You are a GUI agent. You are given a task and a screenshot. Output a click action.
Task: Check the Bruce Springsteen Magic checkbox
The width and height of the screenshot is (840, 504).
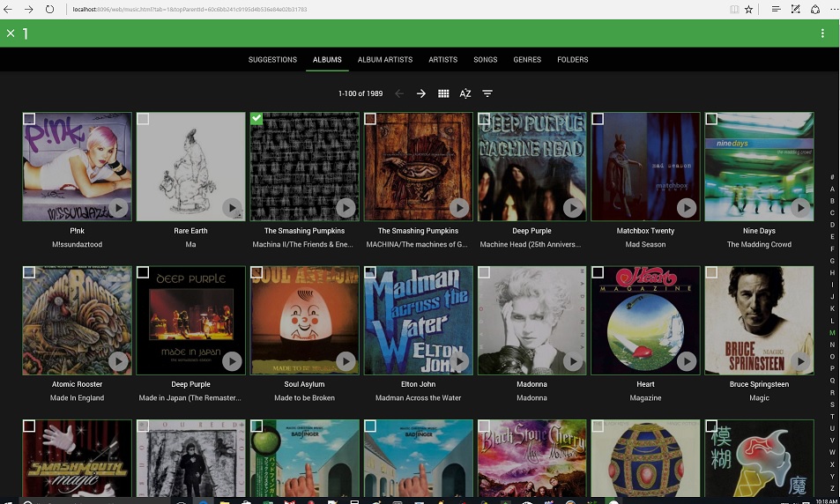pos(711,272)
